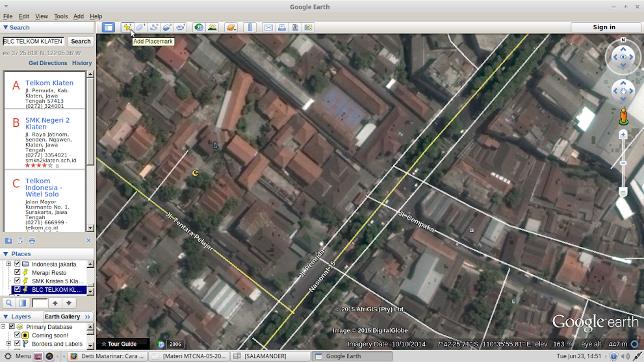
Task: Open the search History link
Action: click(82, 63)
